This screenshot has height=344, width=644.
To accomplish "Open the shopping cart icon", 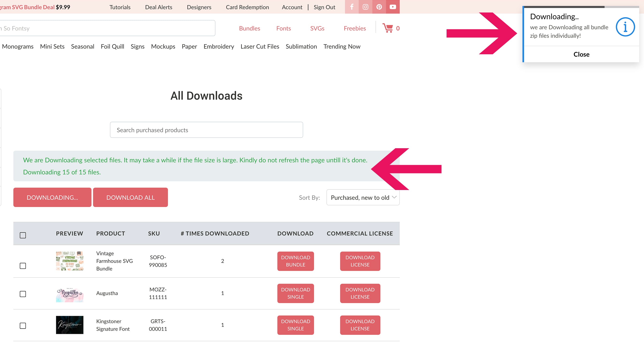I will [388, 28].
